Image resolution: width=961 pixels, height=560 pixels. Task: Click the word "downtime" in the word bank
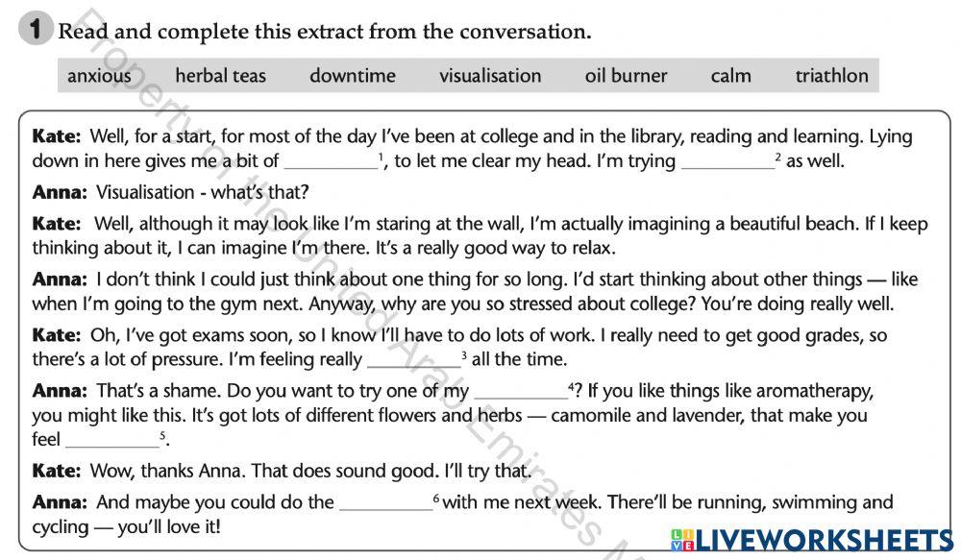coord(352,76)
